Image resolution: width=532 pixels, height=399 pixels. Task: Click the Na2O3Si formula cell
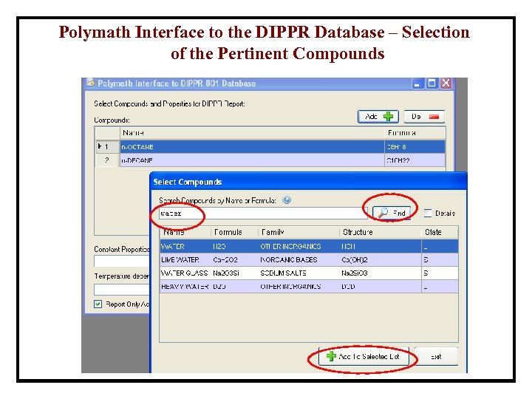pyautogui.click(x=234, y=273)
